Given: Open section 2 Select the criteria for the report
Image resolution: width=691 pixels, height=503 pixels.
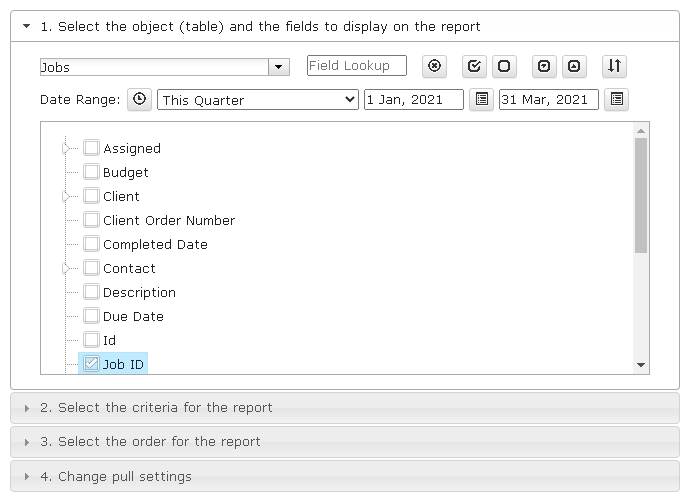Looking at the screenshot, I should [x=345, y=408].
